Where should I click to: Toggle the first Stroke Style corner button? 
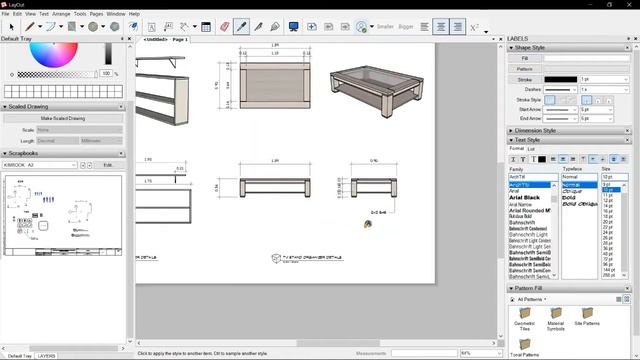550,100
